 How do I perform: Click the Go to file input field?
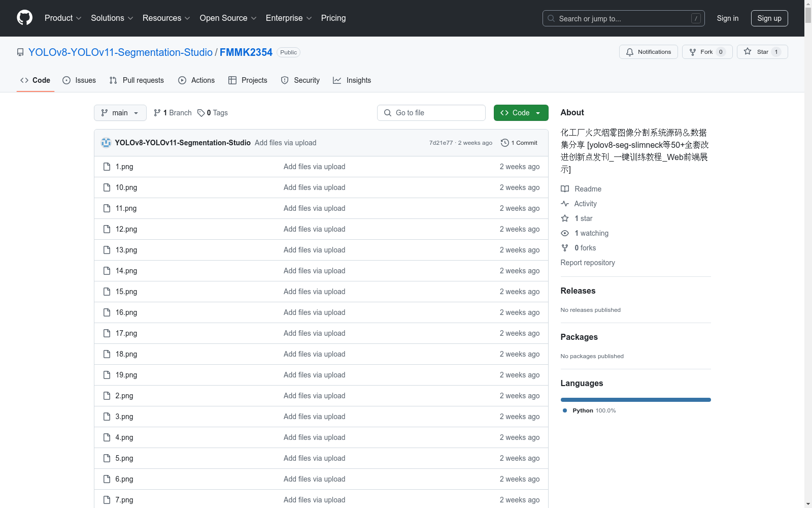point(431,113)
